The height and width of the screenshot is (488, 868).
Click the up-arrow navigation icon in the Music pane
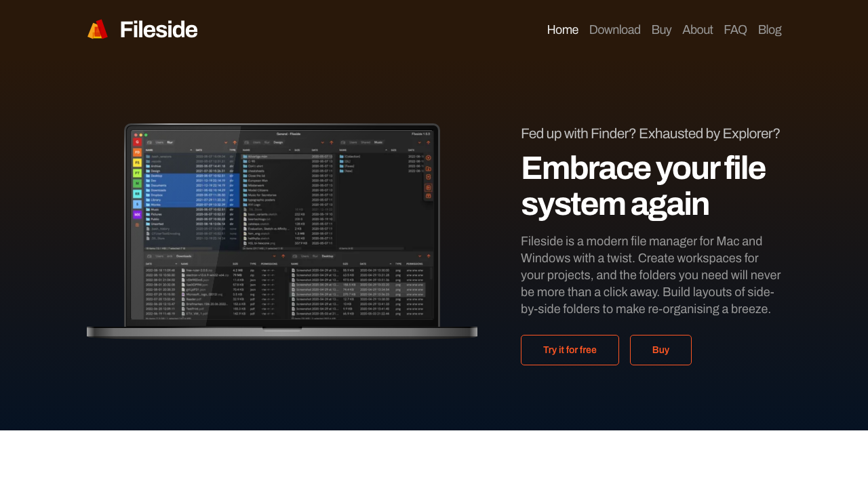pyautogui.click(x=428, y=142)
